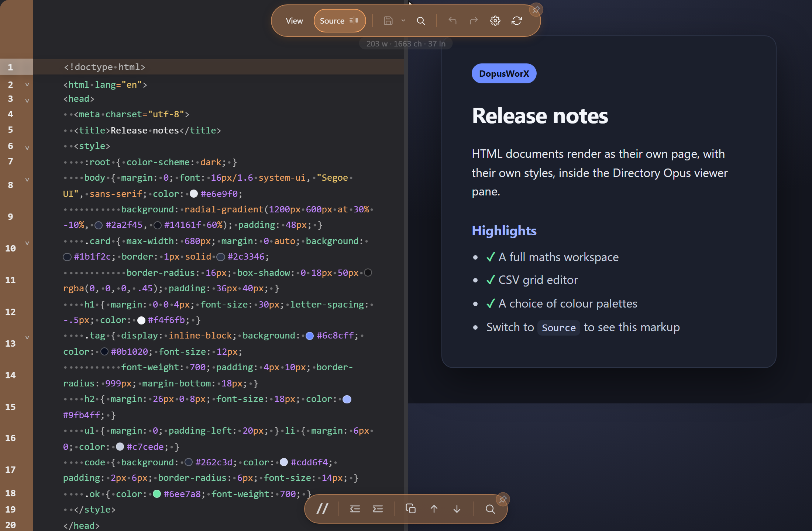The width and height of the screenshot is (812, 531).
Task: Outdent the selected lines
Action: pyautogui.click(x=355, y=509)
